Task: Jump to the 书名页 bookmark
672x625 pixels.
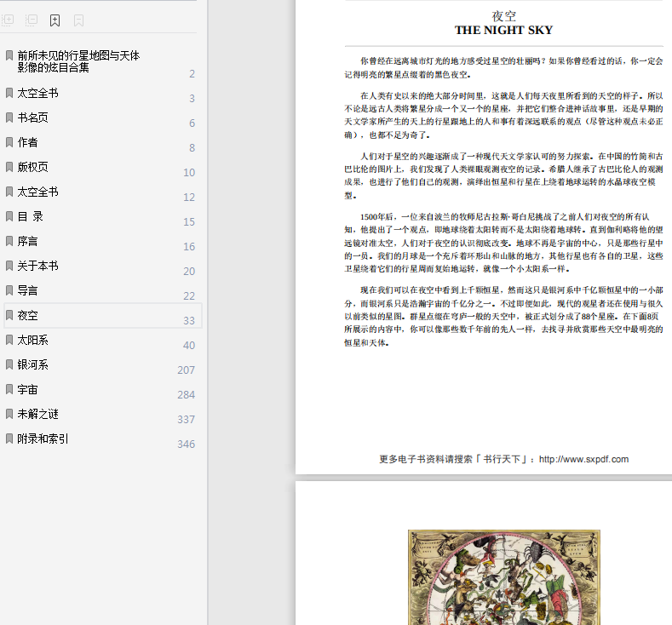Action: click(x=102, y=118)
